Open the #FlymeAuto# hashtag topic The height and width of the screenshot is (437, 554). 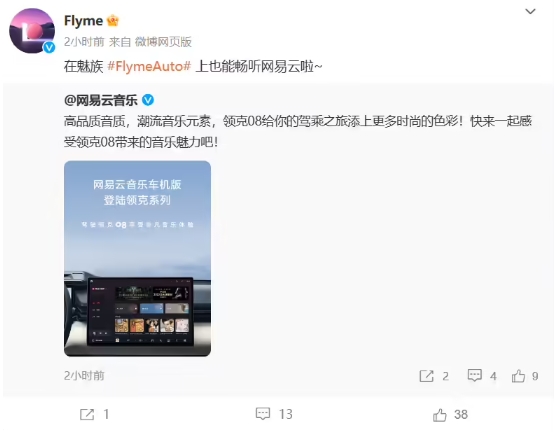[x=149, y=66]
